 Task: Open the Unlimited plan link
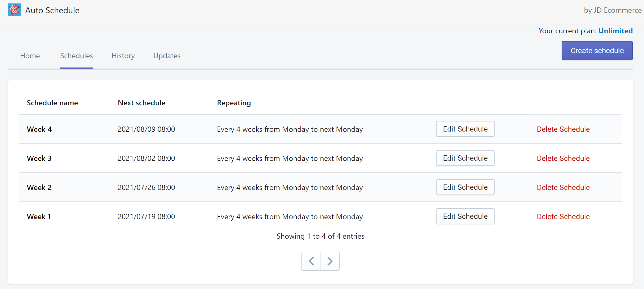coord(615,31)
